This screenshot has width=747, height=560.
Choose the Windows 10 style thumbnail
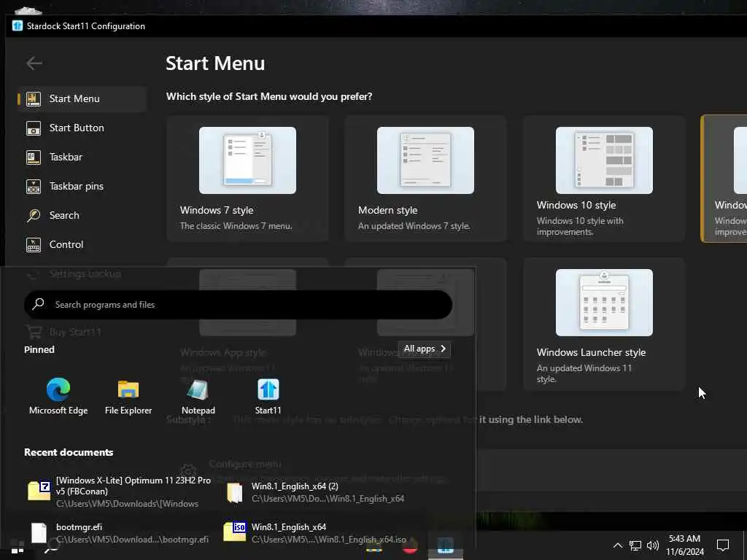pos(604,160)
